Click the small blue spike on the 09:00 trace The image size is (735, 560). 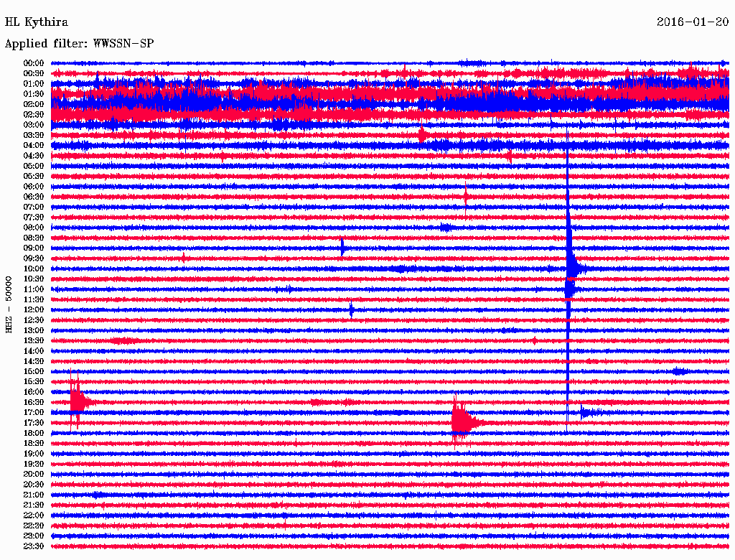(x=342, y=247)
